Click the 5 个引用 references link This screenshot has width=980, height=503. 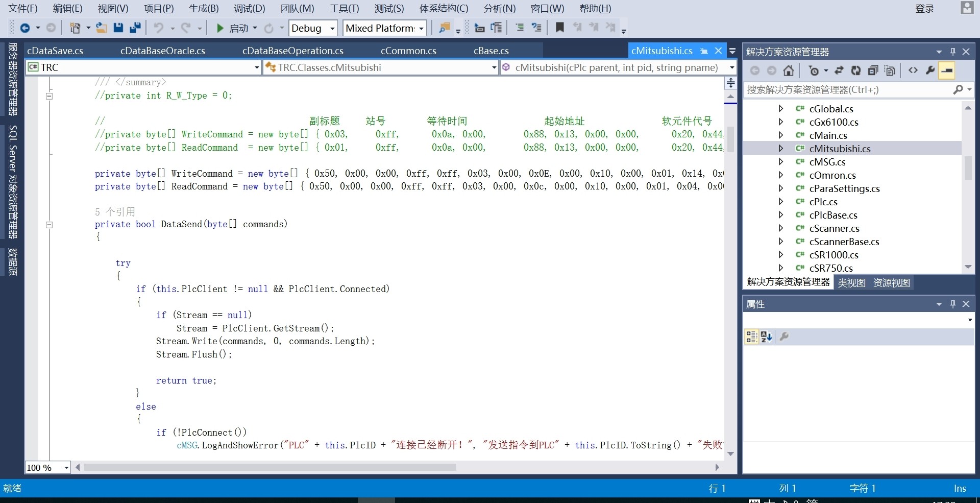pos(115,211)
